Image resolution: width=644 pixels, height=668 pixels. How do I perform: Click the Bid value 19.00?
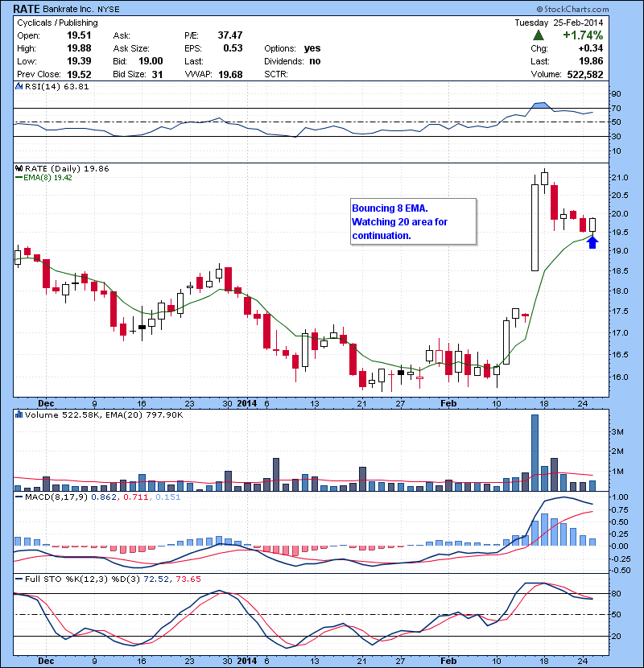click(151, 61)
